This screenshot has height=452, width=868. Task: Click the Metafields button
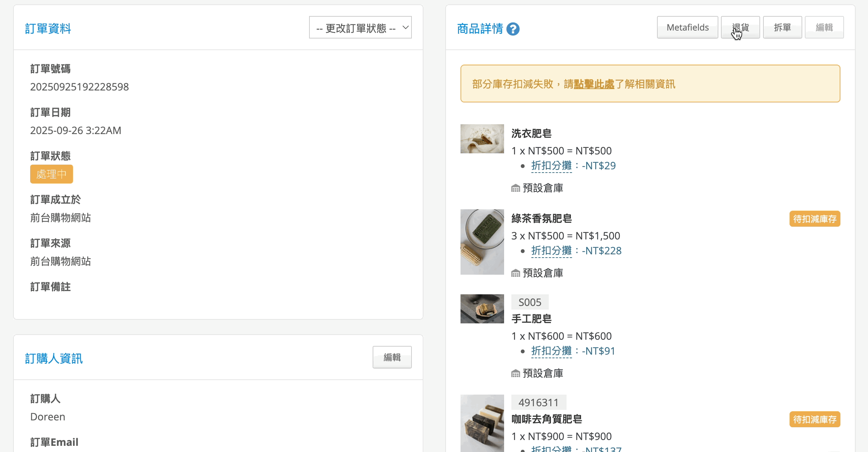click(x=687, y=28)
